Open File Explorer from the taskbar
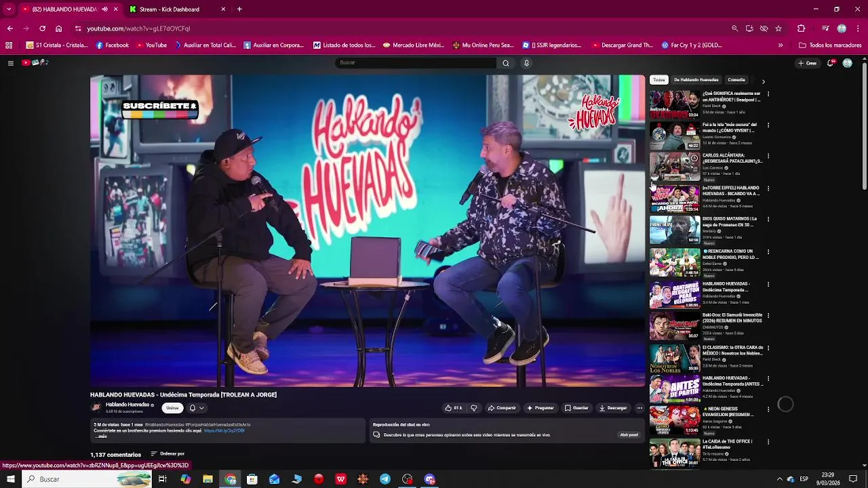The width and height of the screenshot is (868, 488). click(208, 479)
